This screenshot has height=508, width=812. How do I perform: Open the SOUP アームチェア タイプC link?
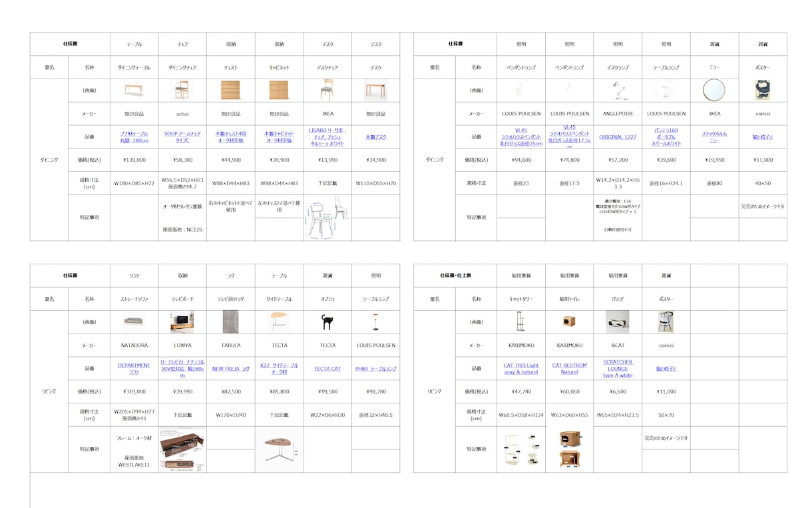[x=182, y=137]
